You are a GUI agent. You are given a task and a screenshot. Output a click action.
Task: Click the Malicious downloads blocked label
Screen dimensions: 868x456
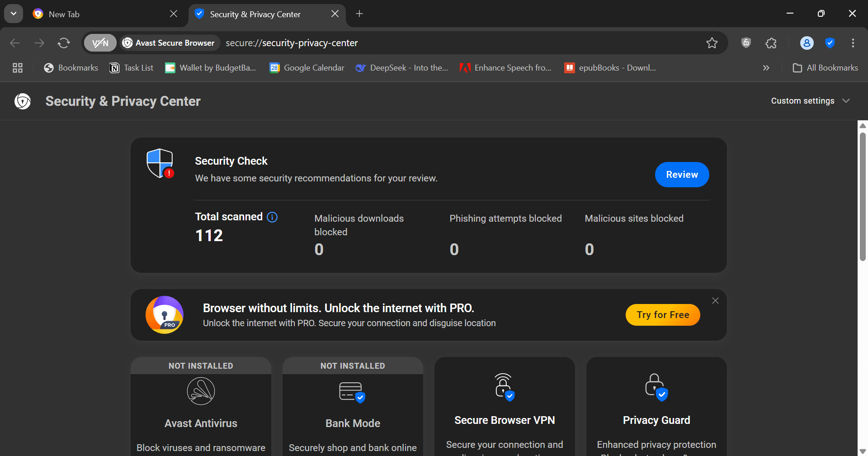click(x=359, y=225)
